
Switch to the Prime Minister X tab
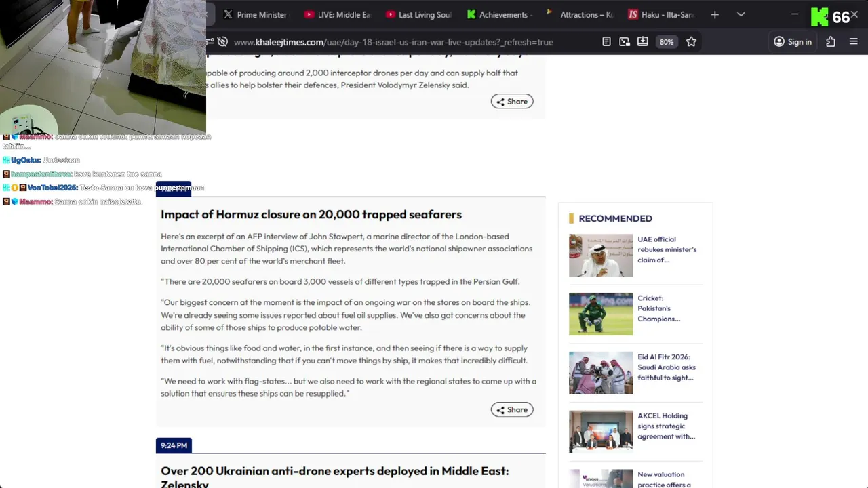pyautogui.click(x=255, y=14)
